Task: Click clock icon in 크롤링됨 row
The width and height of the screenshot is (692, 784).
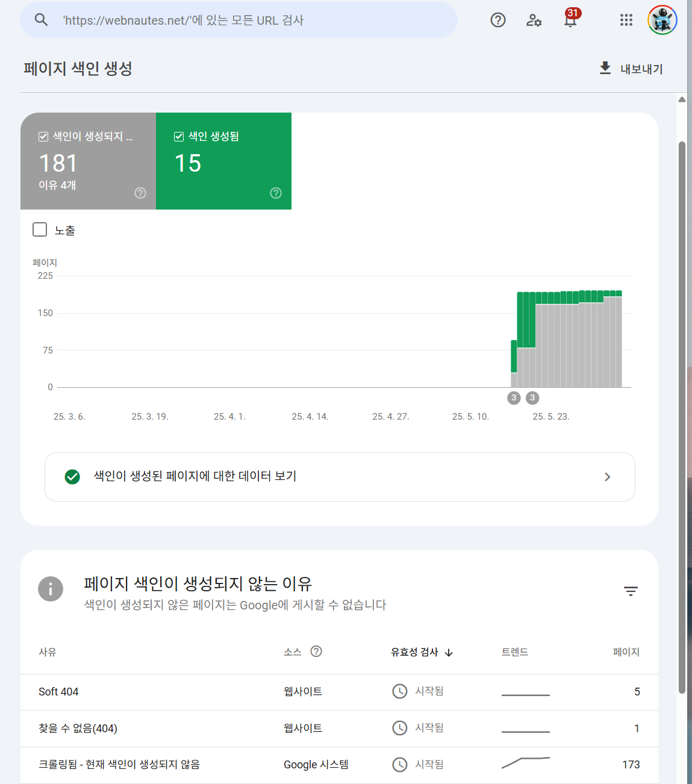Action: point(400,765)
